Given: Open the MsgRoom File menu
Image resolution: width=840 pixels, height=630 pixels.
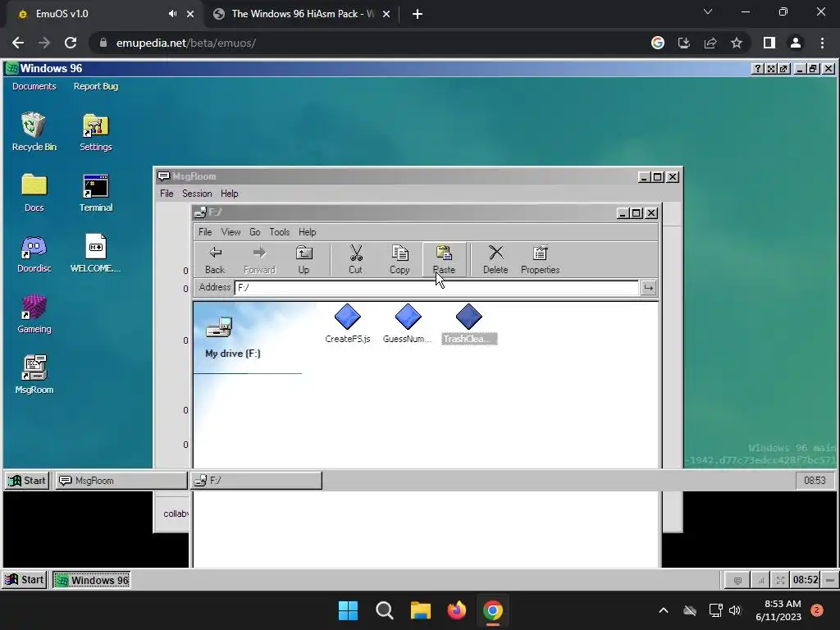Looking at the screenshot, I should click(x=167, y=194).
